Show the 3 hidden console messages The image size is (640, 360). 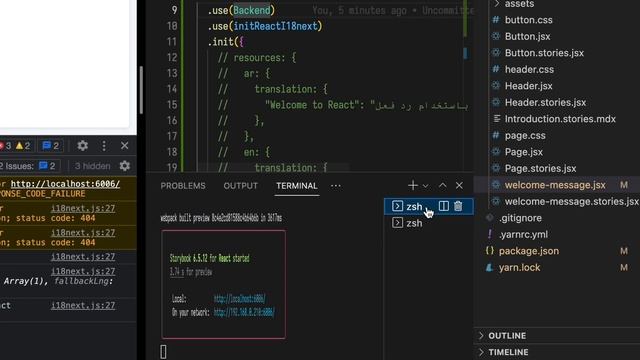click(92, 166)
